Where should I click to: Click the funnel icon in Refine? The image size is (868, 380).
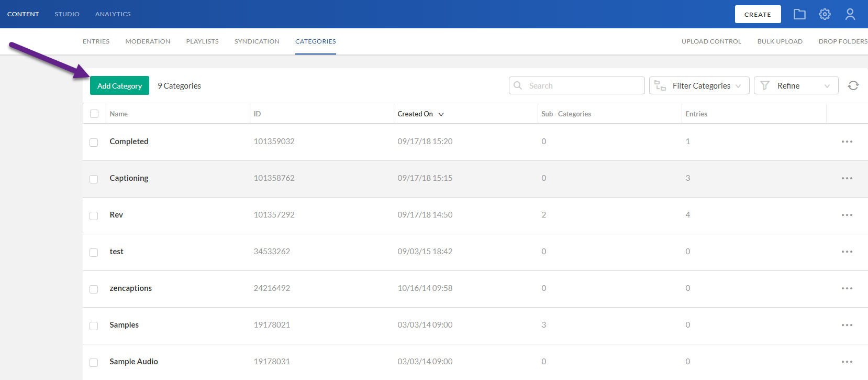point(765,85)
